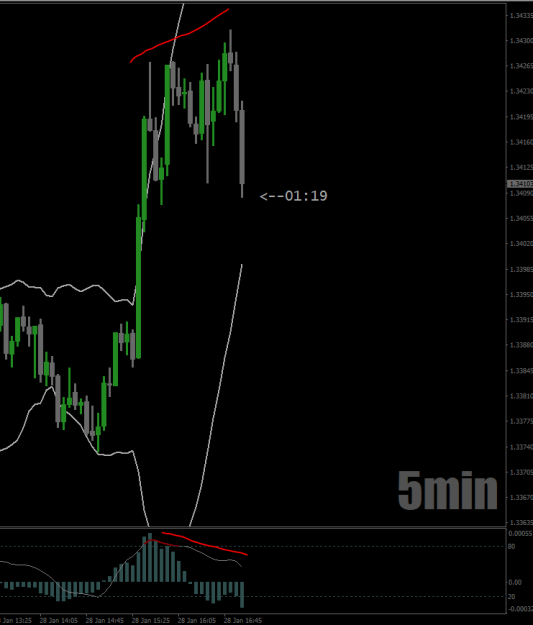Select the red trendline above price highs
The width and height of the screenshot is (533, 625).
click(179, 37)
